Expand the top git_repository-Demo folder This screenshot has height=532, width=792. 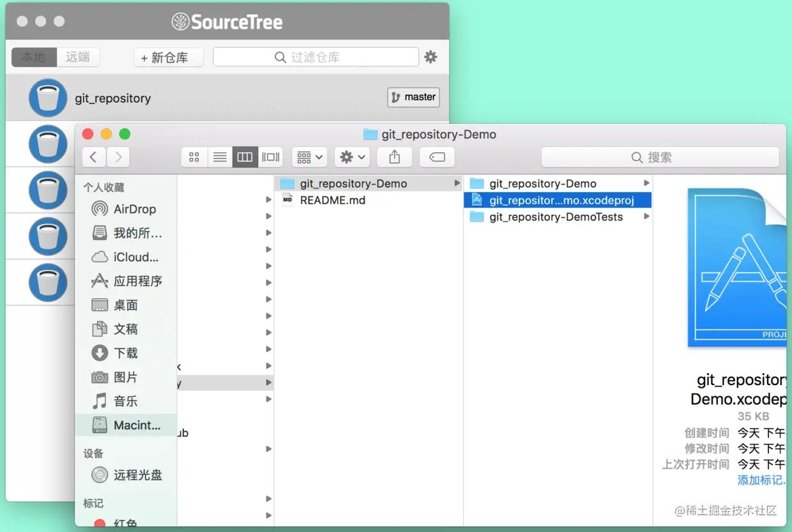(647, 183)
